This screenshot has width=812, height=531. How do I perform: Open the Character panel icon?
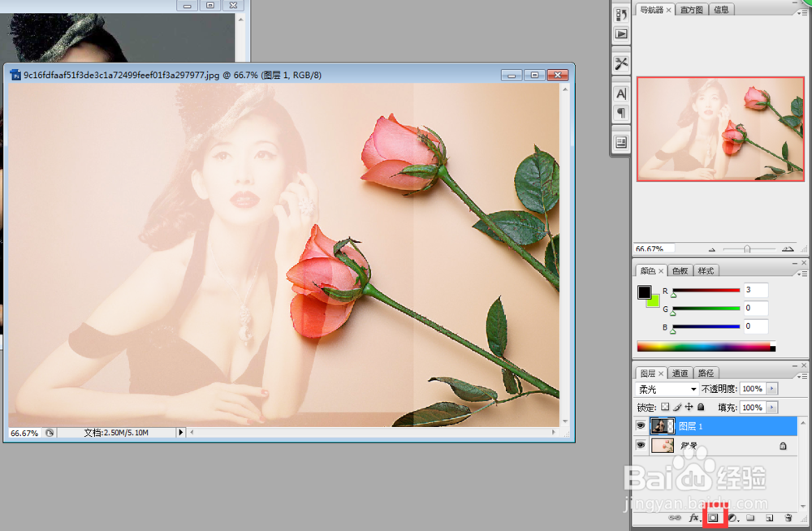pos(621,93)
